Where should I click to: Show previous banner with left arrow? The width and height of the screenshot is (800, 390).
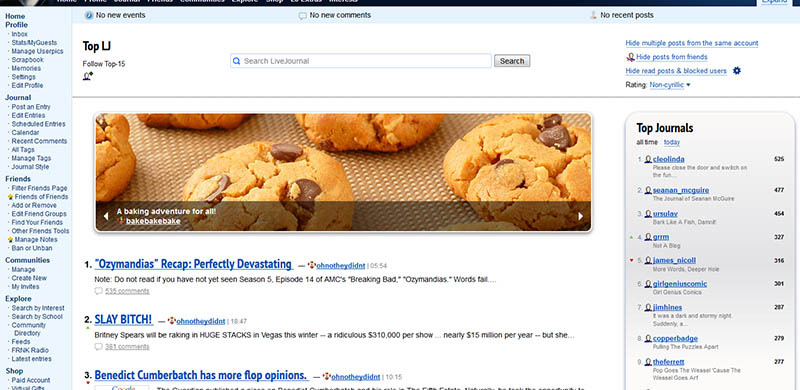pos(106,216)
